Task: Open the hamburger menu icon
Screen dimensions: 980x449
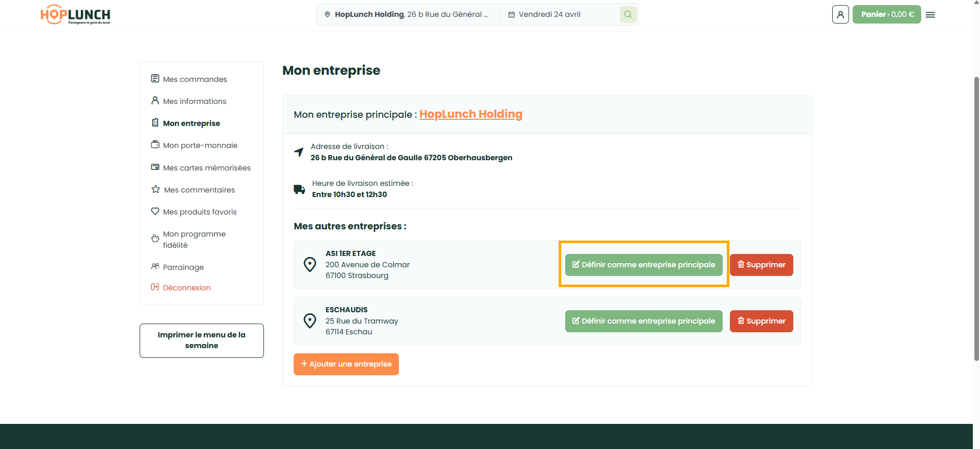Action: click(930, 15)
